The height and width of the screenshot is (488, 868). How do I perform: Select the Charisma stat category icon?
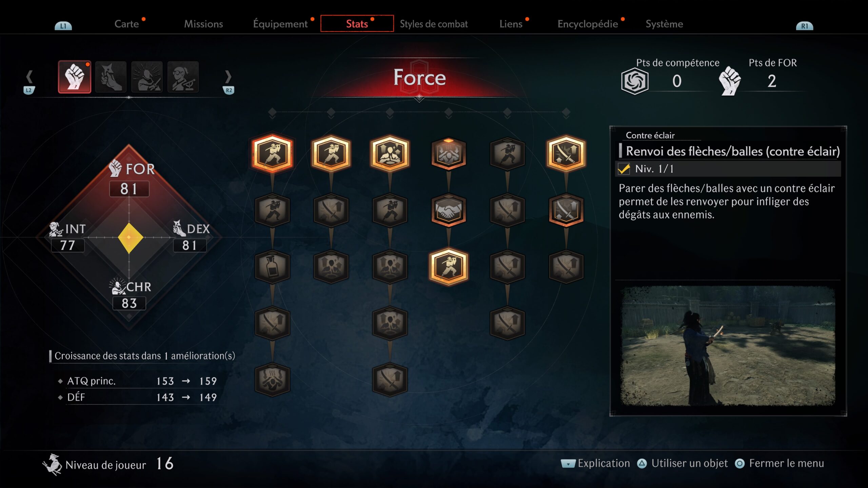pos(147,77)
